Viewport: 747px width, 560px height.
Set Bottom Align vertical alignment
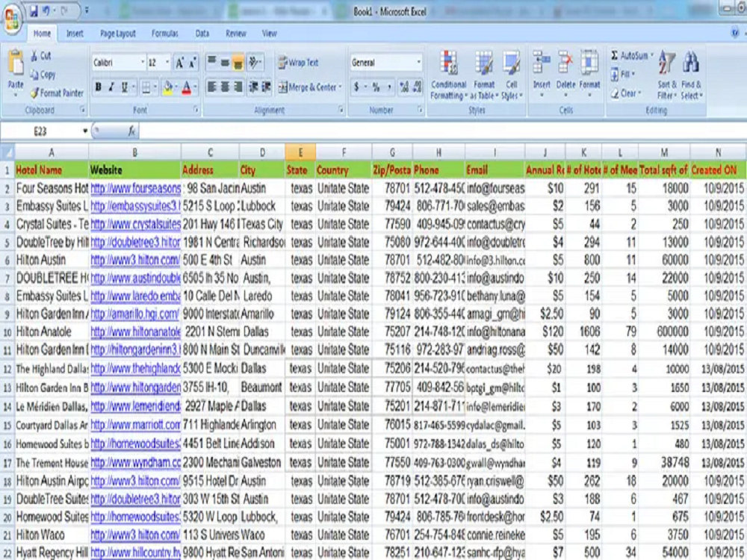238,63
